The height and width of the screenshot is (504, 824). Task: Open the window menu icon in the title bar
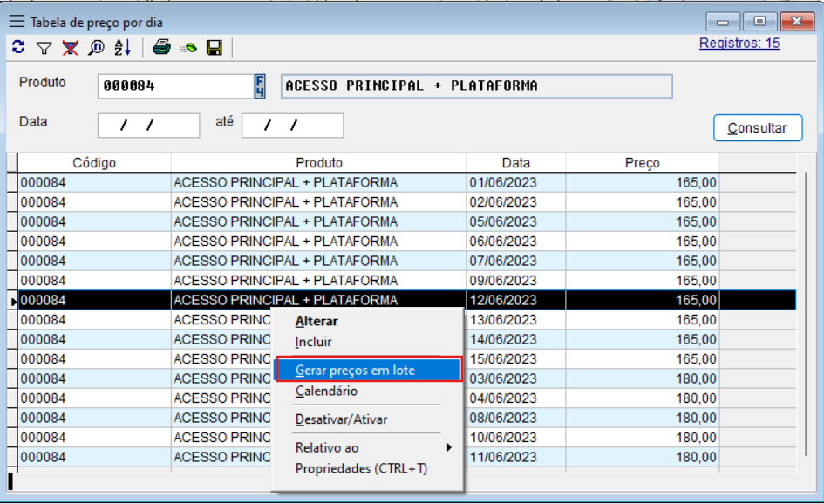click(x=17, y=22)
